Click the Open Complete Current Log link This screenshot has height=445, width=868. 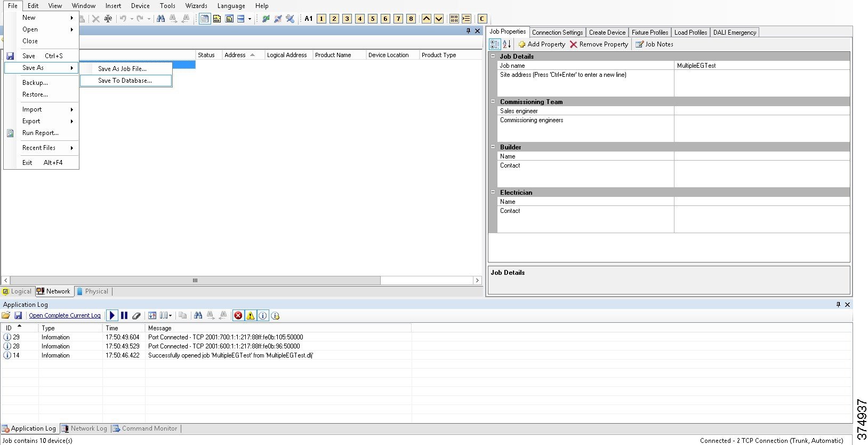[x=65, y=315]
